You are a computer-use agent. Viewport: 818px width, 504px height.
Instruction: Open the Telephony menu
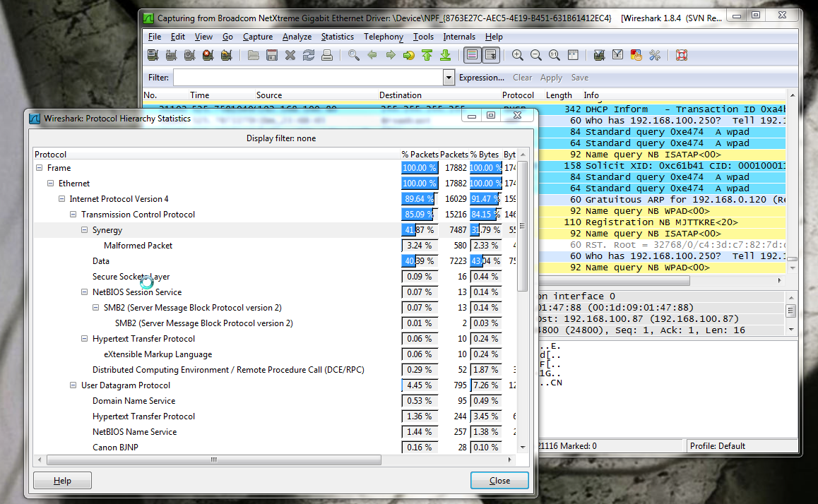384,37
